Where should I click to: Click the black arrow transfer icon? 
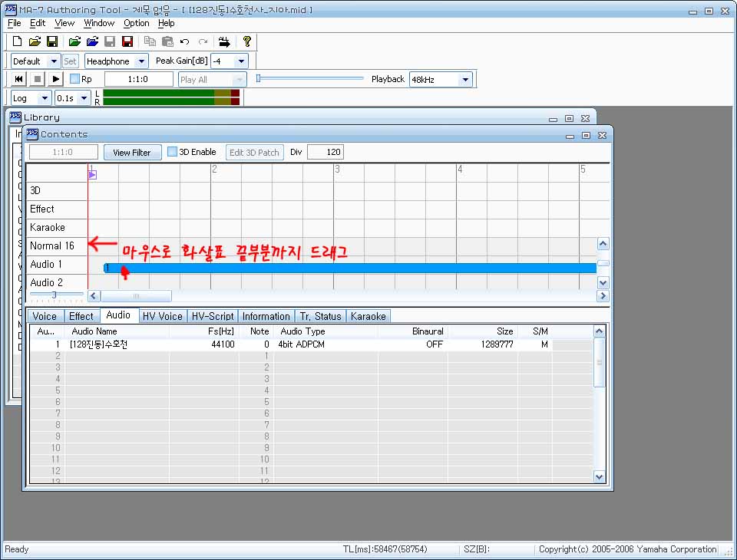pos(224,42)
